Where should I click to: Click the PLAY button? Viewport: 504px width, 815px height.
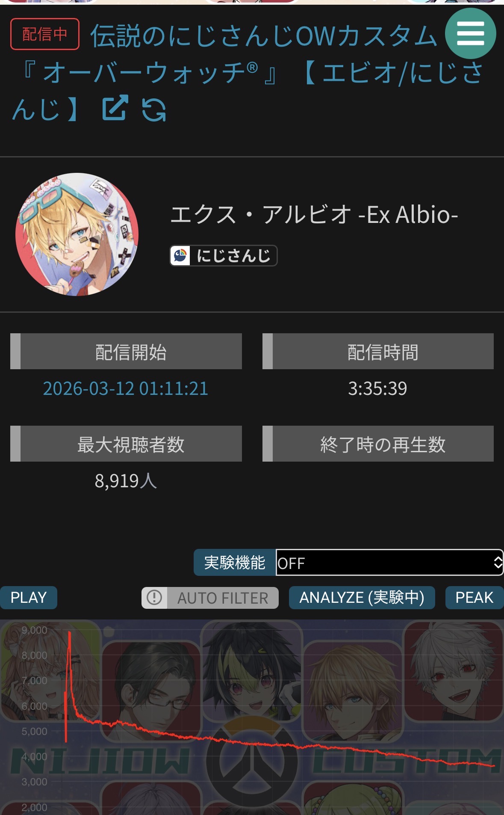tap(28, 598)
